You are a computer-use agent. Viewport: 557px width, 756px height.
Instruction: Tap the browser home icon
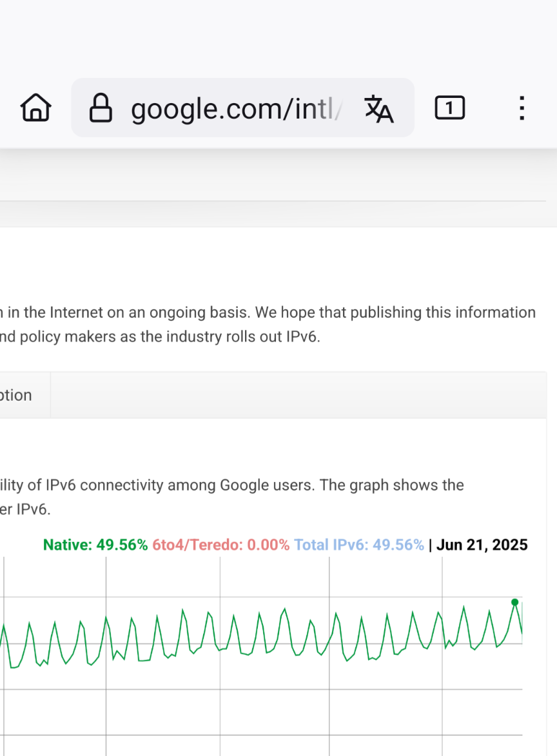tap(35, 108)
